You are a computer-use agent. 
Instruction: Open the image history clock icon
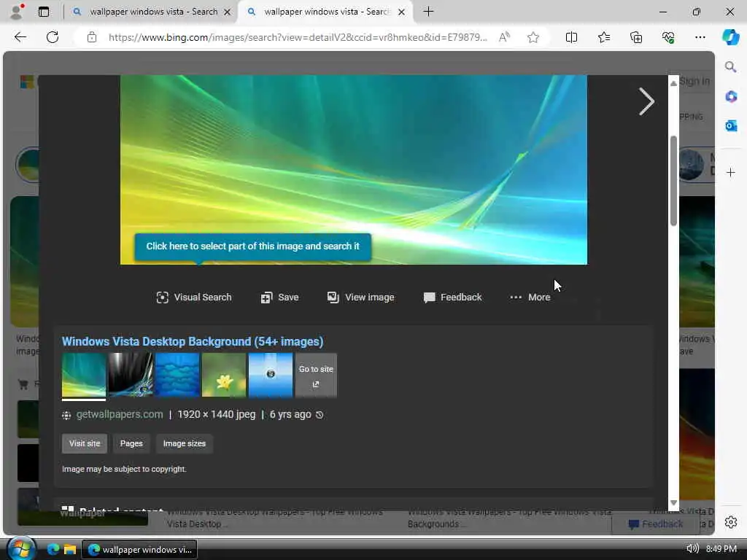[320, 415]
